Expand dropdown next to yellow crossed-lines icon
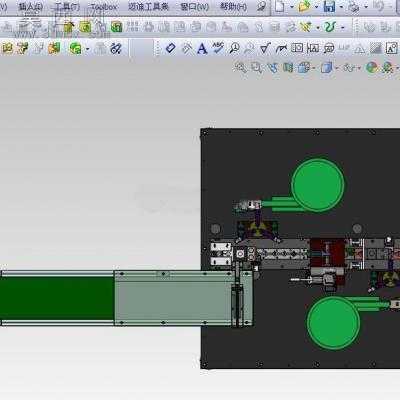Viewport: 400px width, 400px height. 318,27
